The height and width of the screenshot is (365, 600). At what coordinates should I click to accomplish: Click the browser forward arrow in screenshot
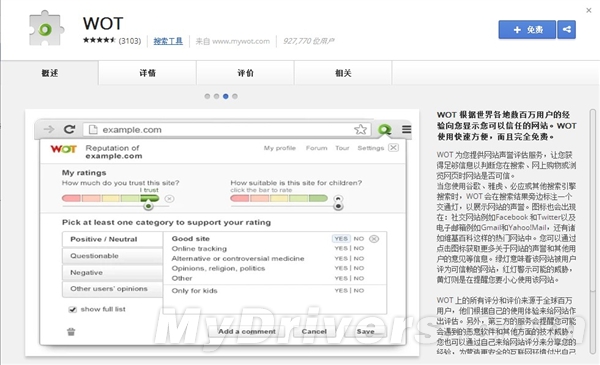tap(49, 129)
